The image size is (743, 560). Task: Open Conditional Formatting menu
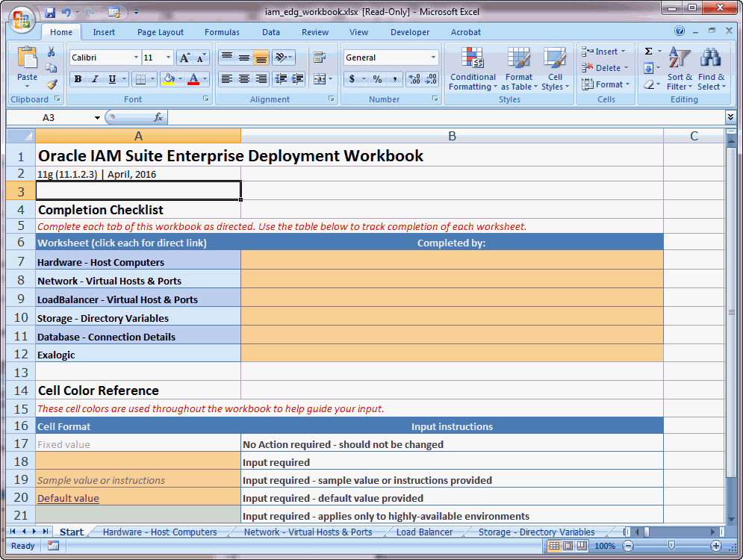(x=473, y=69)
